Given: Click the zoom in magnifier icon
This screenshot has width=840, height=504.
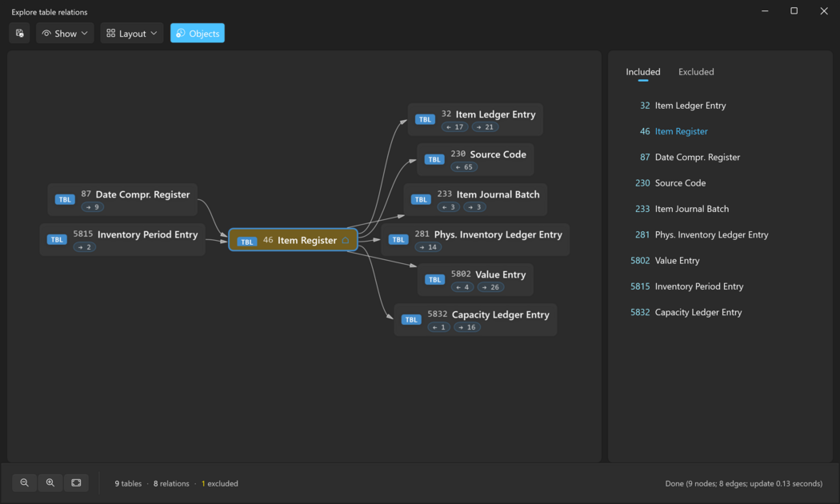Looking at the screenshot, I should pyautogui.click(x=50, y=482).
